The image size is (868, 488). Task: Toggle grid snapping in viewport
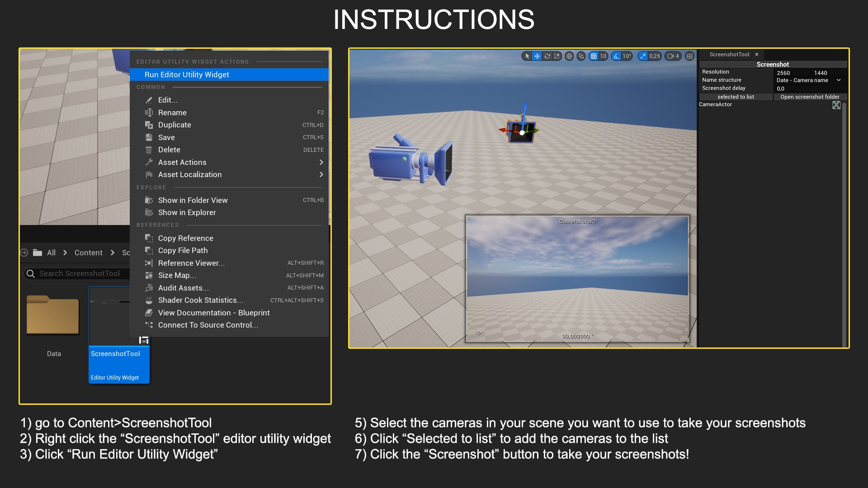tap(593, 56)
